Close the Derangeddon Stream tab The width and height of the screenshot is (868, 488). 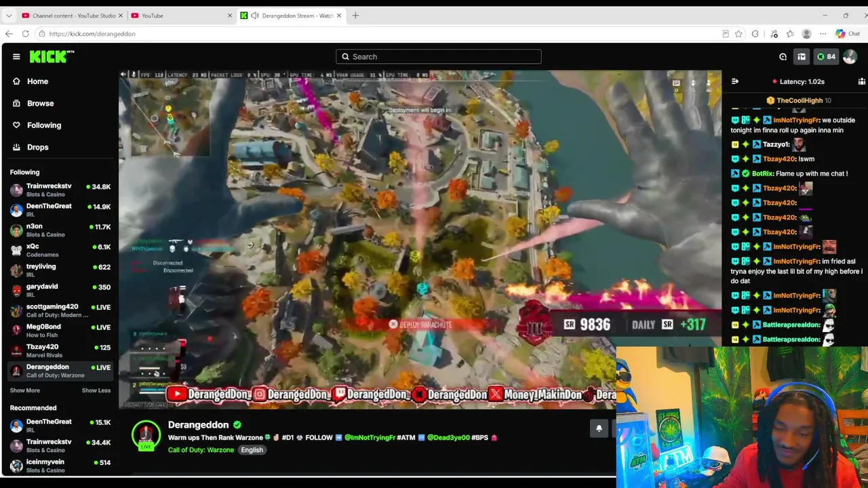pyautogui.click(x=339, y=16)
